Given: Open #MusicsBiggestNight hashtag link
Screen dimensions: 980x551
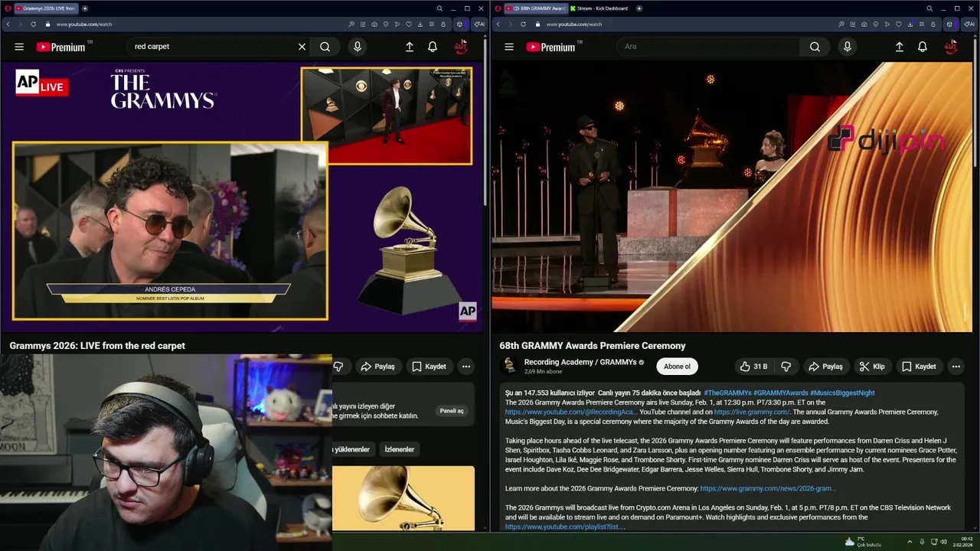Looking at the screenshot, I should point(842,393).
